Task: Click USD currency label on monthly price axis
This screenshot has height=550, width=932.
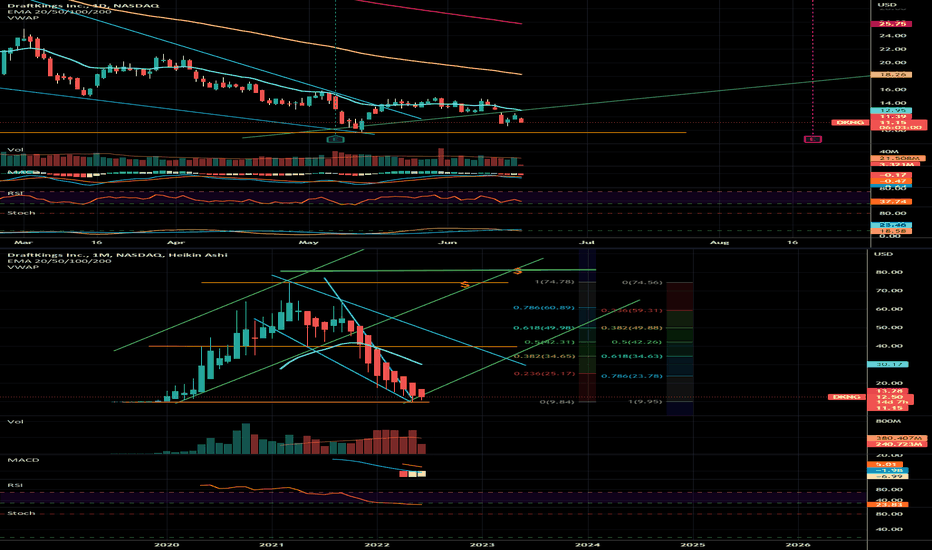Action: [x=883, y=254]
